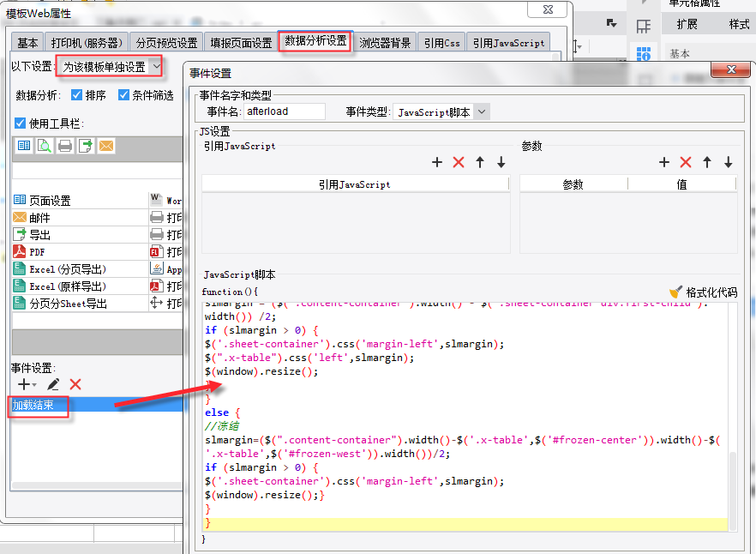Click the 格式化代码 button

pos(704,292)
